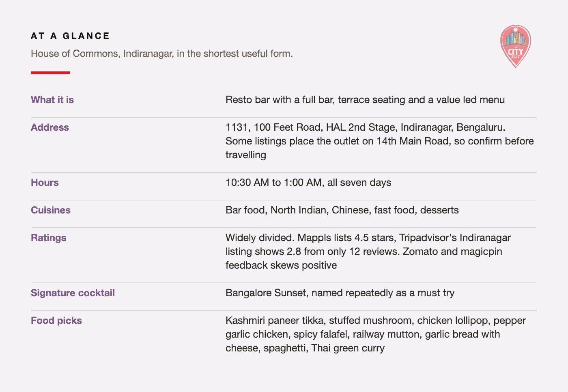Click the 'Cuisines' row label
The width and height of the screenshot is (568, 392).
tap(51, 210)
